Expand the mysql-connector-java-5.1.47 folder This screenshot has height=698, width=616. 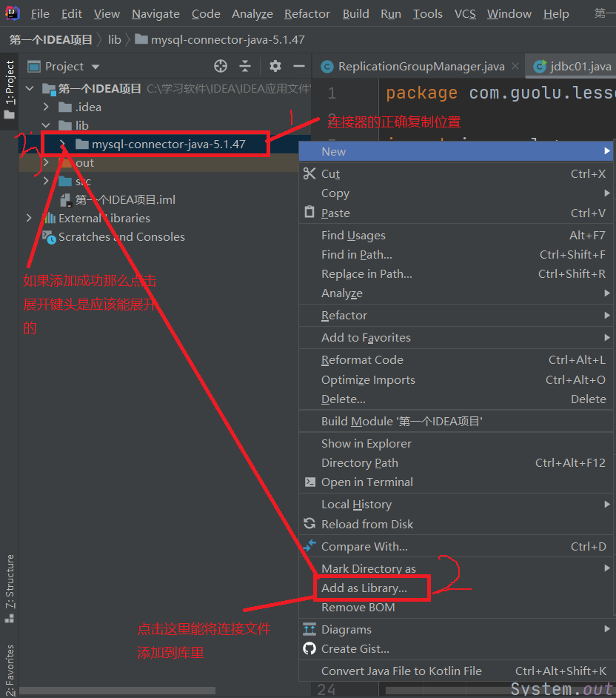63,144
